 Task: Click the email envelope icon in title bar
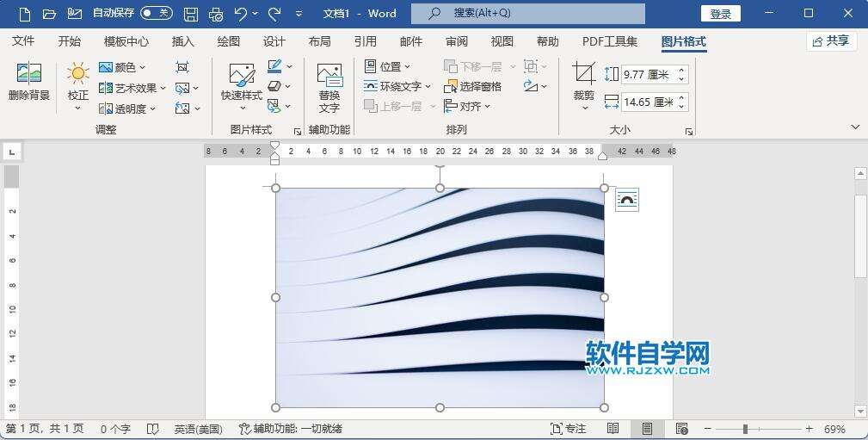click(x=75, y=14)
